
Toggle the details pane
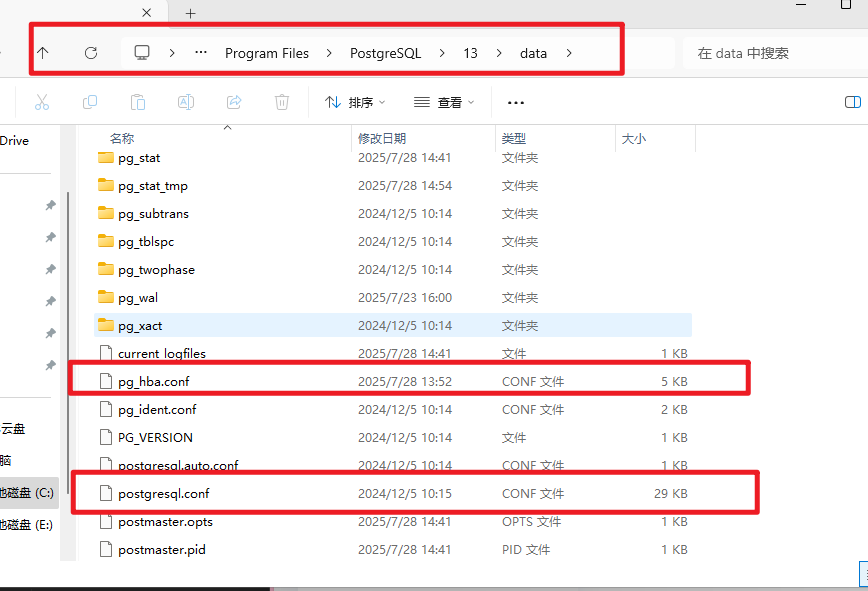tap(852, 101)
